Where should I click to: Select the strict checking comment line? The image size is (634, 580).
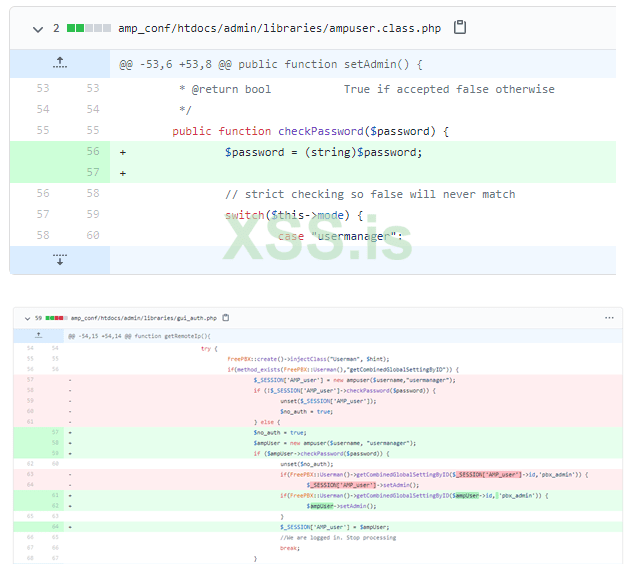click(x=370, y=194)
